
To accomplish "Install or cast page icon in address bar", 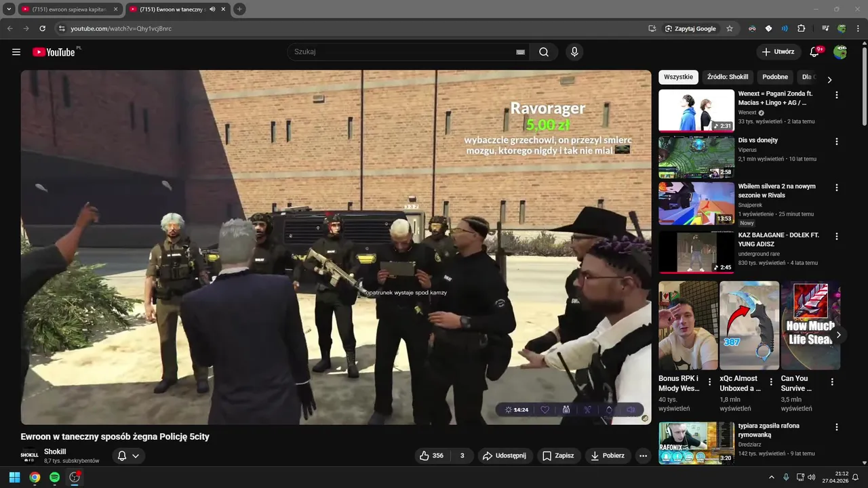I will 652,28.
